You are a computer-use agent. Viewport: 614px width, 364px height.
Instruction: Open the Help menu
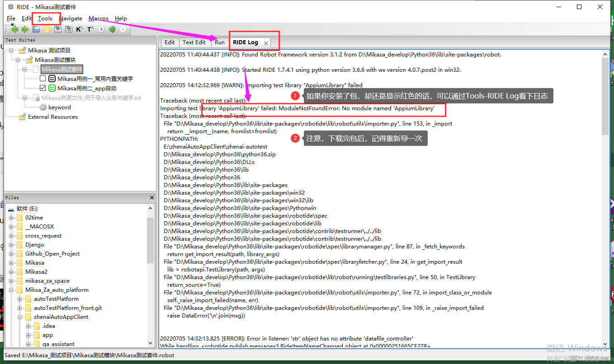[121, 19]
